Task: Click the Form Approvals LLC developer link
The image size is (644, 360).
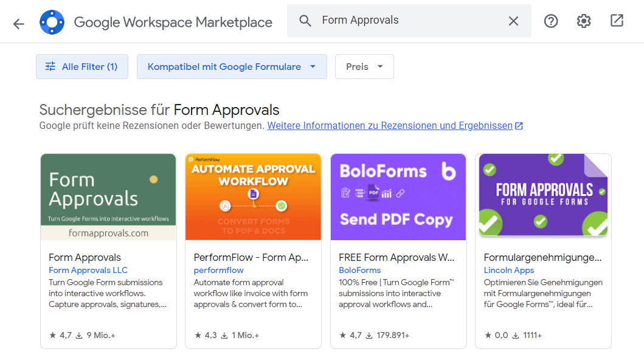Action: coord(88,270)
